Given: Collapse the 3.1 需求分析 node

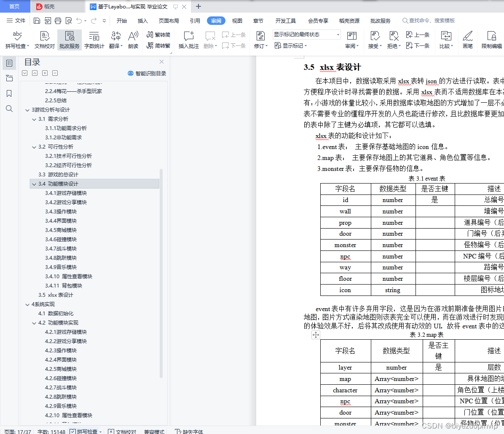Looking at the screenshot, I should [34, 120].
